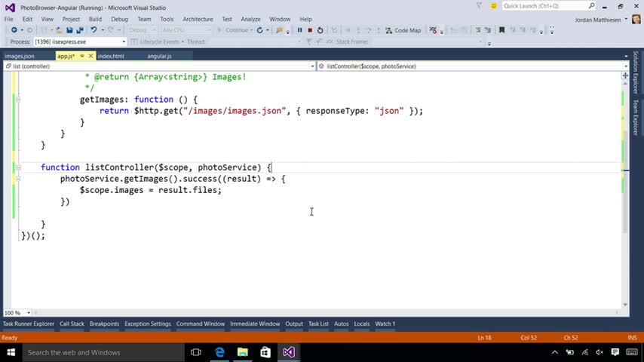
Task: Toggle the pin on the app.js tab
Action: (82, 56)
